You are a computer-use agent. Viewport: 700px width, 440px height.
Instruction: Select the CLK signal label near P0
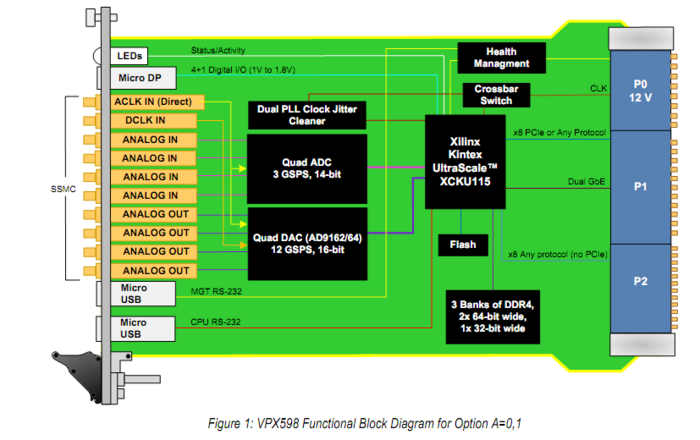[x=598, y=88]
